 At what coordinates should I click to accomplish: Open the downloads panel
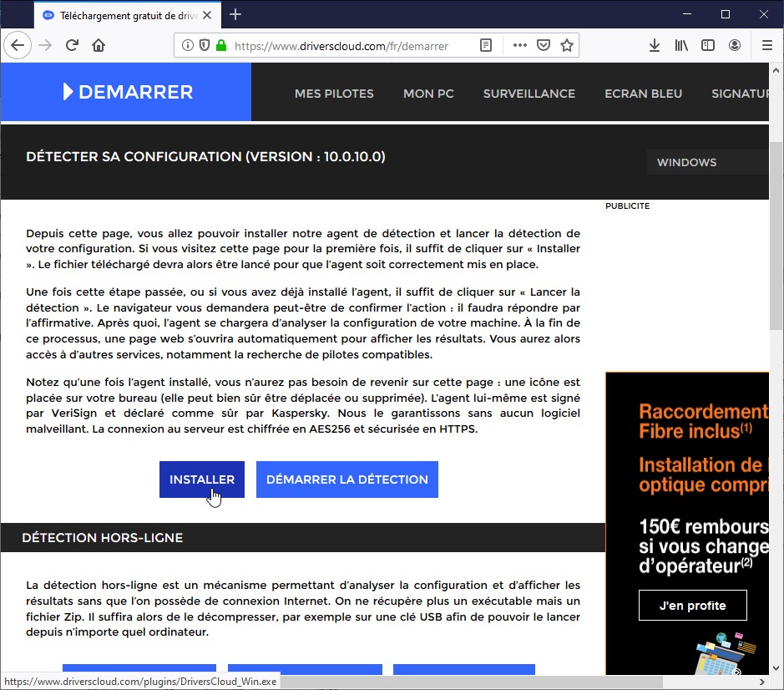click(655, 46)
